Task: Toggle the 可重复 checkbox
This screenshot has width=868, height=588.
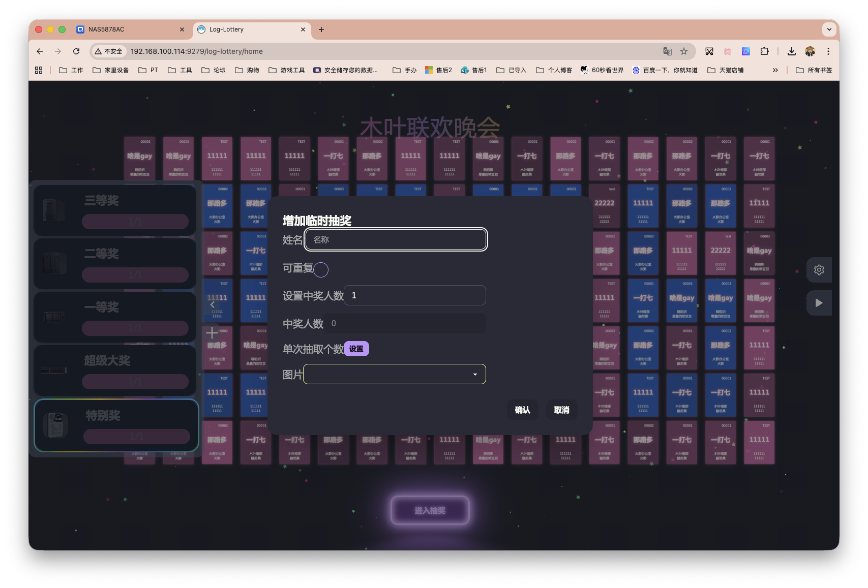Action: tap(321, 269)
